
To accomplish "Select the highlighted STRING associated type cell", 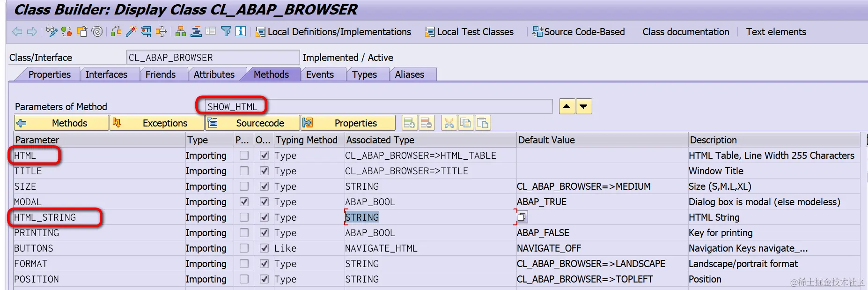I will [x=430, y=217].
